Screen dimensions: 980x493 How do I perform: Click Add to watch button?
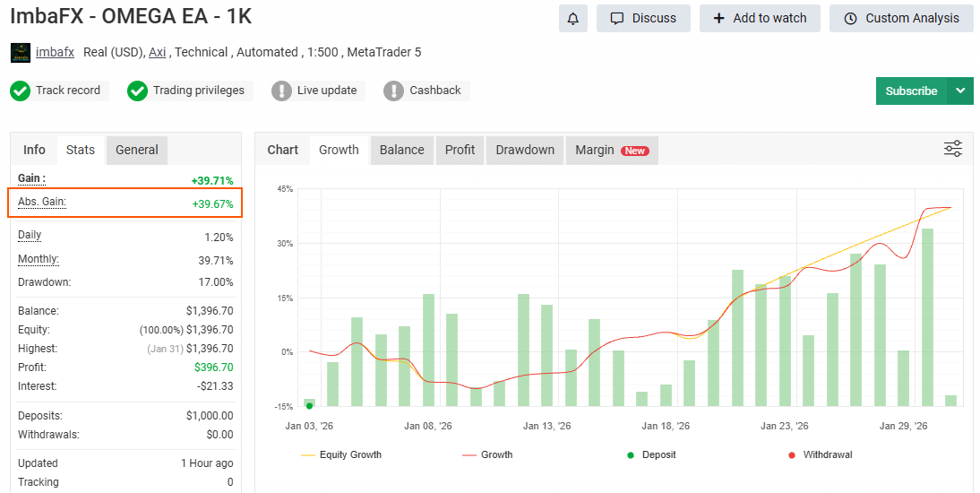[760, 19]
